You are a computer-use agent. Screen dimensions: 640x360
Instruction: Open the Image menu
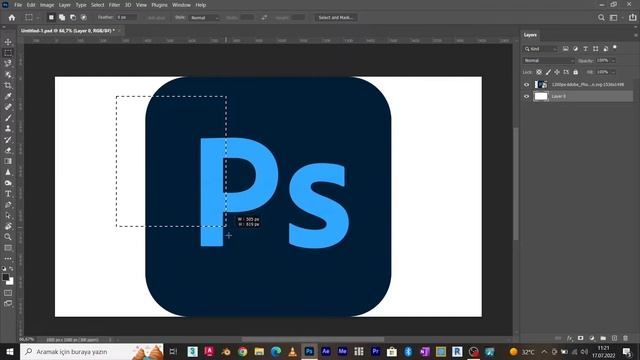tap(47, 5)
